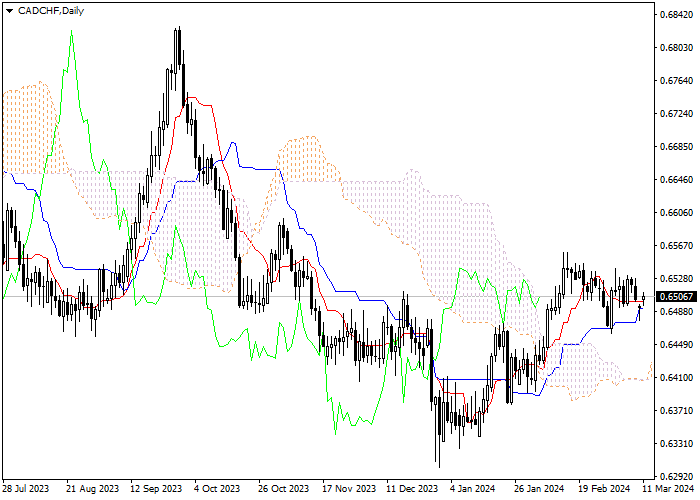The height and width of the screenshot is (500, 700).
Task: Click the 0.66060 price axis label
Action: pyautogui.click(x=676, y=213)
